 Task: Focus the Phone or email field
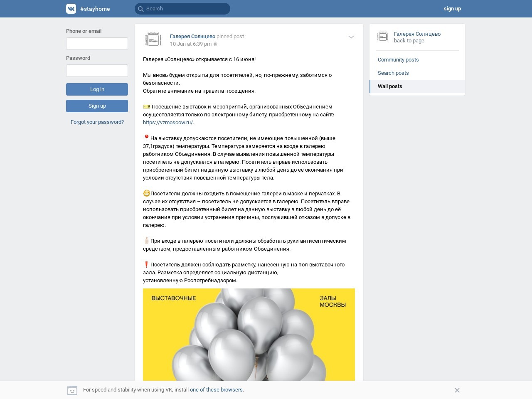[97, 44]
